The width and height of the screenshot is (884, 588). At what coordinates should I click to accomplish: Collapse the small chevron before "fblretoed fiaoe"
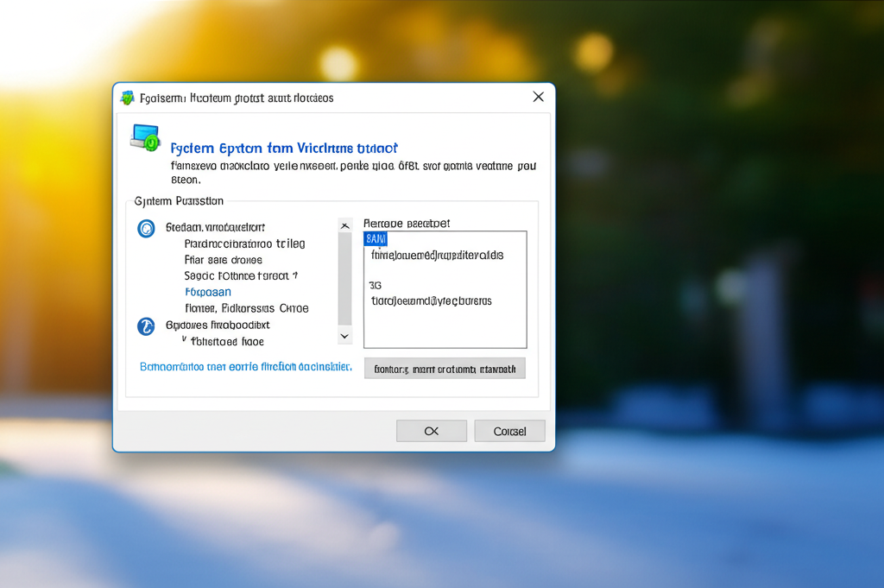(184, 340)
